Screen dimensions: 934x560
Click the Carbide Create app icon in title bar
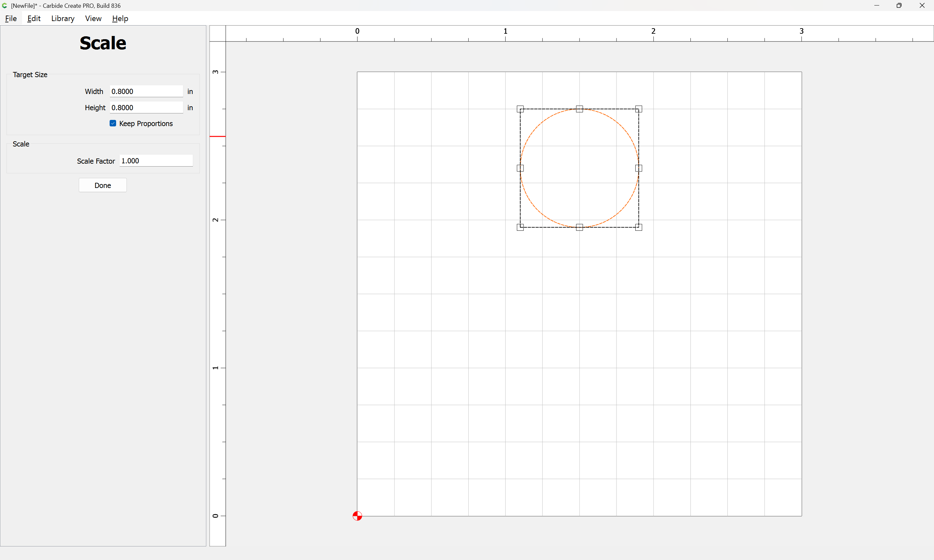5,6
